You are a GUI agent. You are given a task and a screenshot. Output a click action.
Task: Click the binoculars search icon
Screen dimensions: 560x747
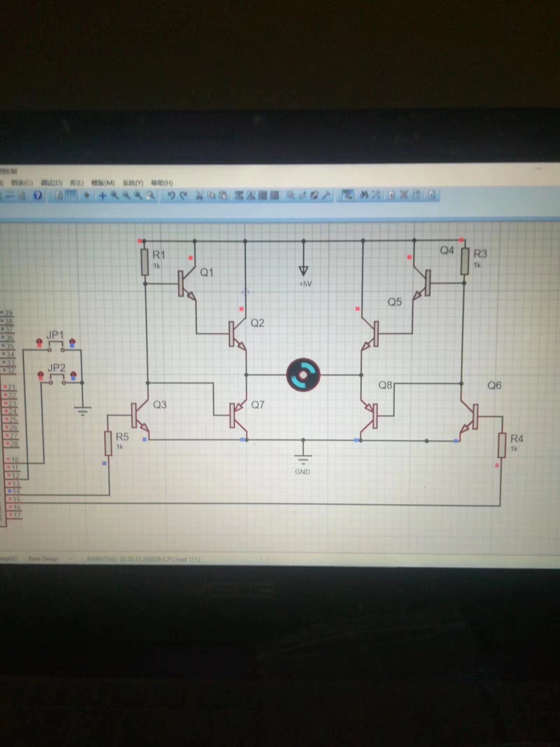364,195
